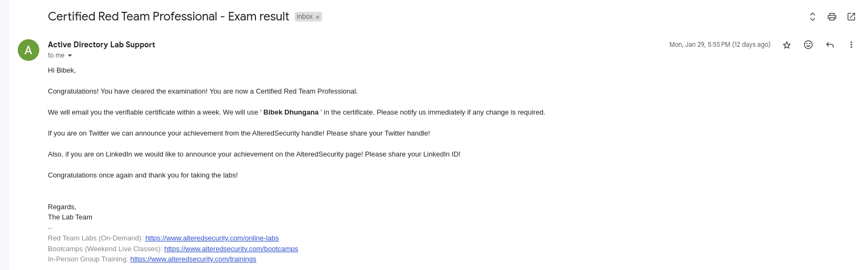Viewport: 868px width, 270px height.
Task: Open the alteredsecurity.com/bootcamps link
Action: 231,249
